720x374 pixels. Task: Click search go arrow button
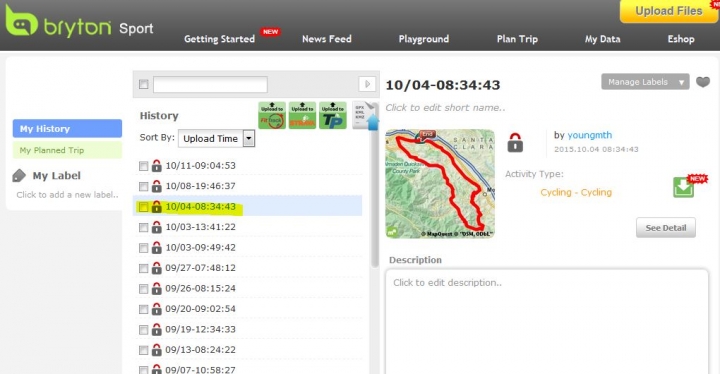367,84
